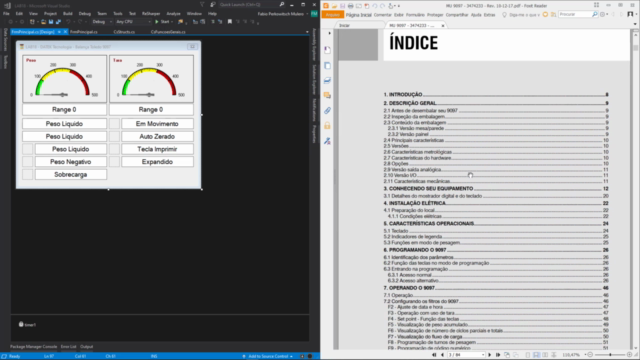Switch to CsStructs.cs tab
This screenshot has width=640, height=360.
tap(124, 32)
